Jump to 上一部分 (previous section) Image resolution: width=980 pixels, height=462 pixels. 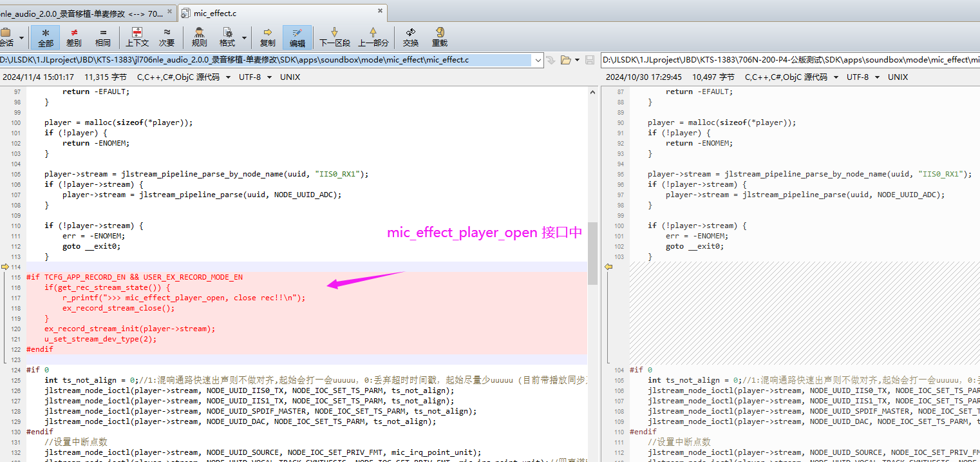373,37
